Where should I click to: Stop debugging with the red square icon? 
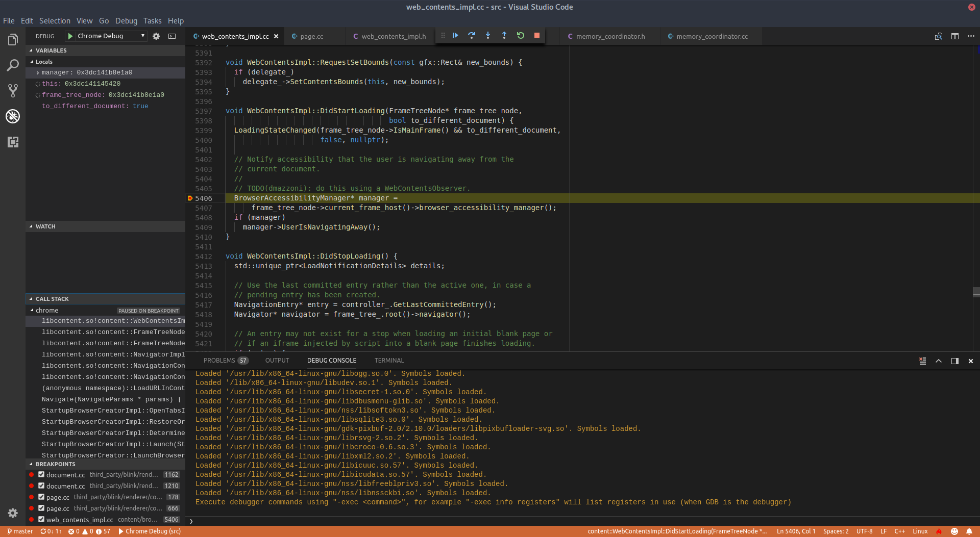536,36
